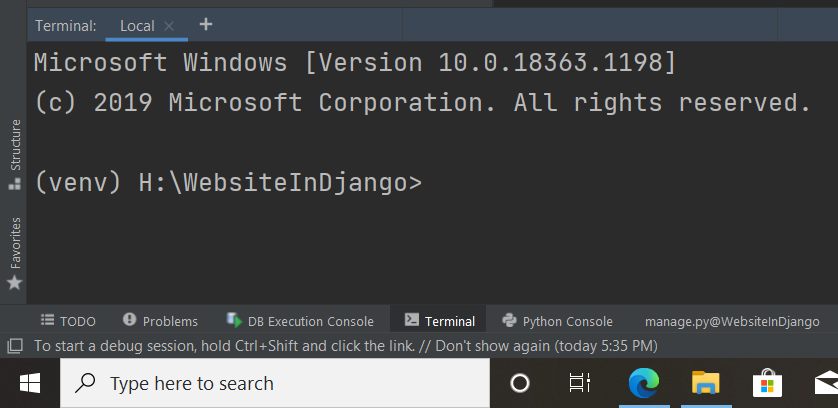Show the Problems tool window

click(160, 321)
